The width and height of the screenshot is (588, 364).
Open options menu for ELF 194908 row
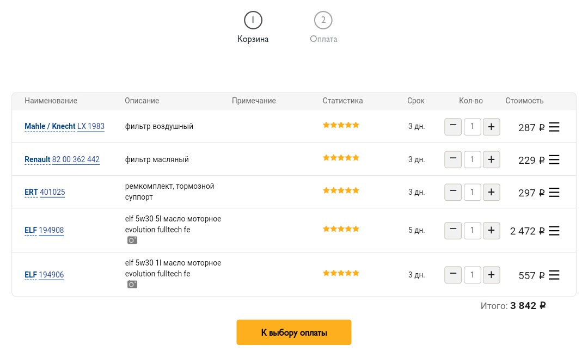point(554,231)
